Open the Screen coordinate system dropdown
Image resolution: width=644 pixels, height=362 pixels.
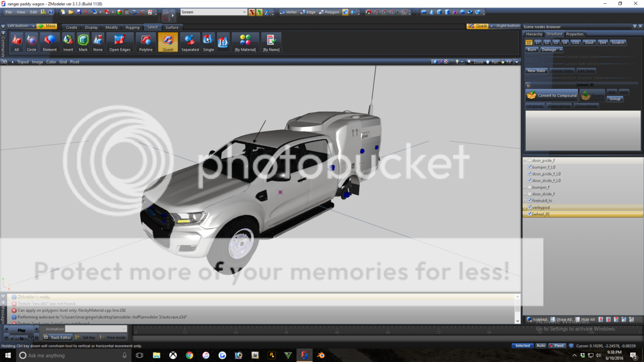[214, 12]
